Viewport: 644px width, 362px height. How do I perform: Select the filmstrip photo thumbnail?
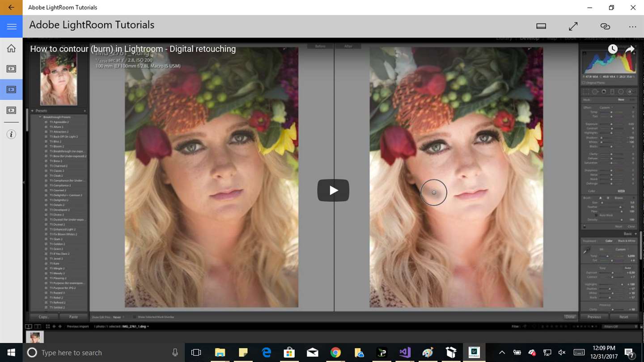point(35,337)
